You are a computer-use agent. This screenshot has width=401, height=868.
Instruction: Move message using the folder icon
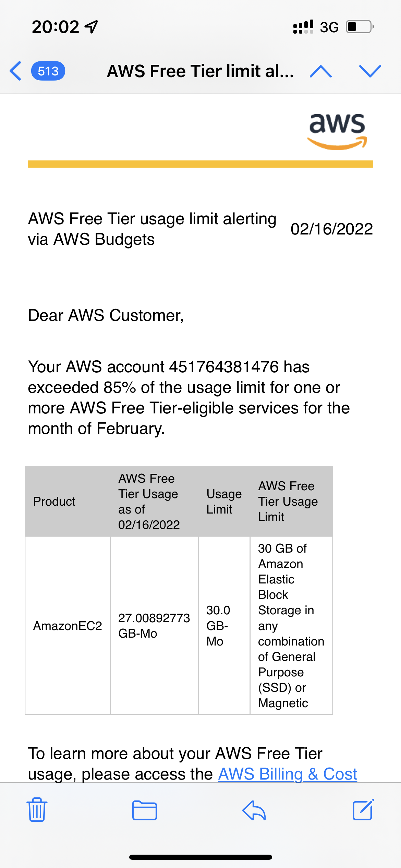[x=145, y=810]
